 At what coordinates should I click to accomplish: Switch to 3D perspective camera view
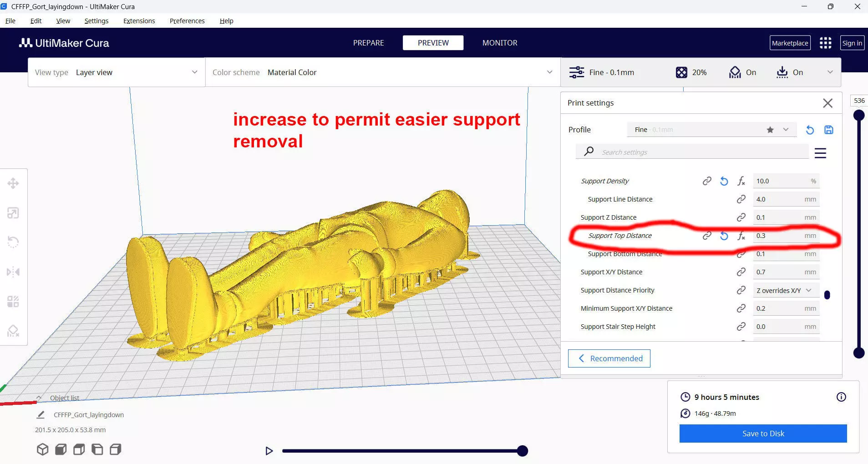click(42, 449)
